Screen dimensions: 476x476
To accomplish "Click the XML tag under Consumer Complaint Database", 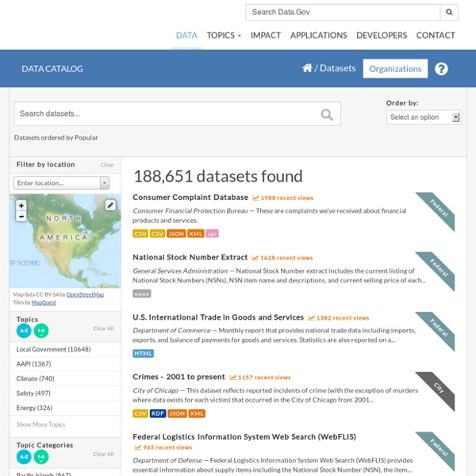I will 196,234.
